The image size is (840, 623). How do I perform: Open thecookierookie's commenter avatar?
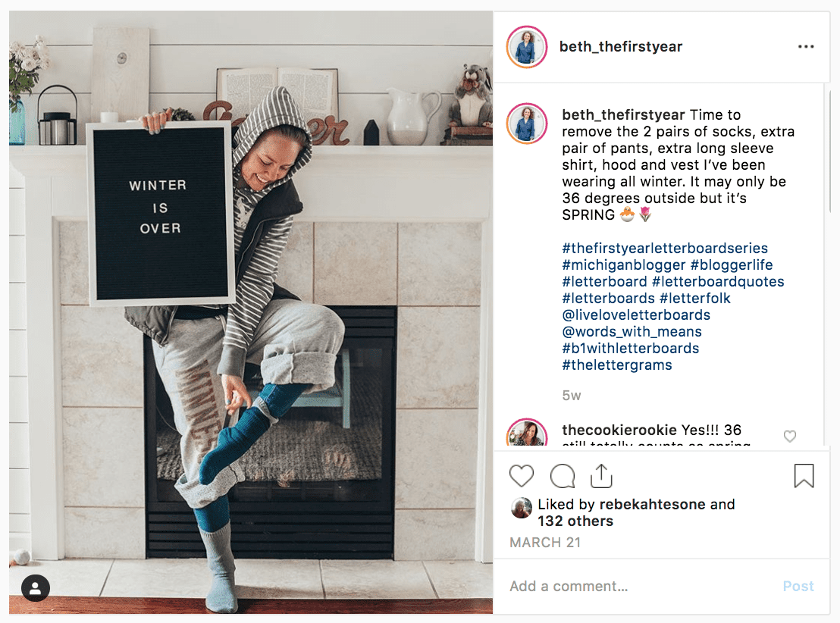(x=527, y=433)
